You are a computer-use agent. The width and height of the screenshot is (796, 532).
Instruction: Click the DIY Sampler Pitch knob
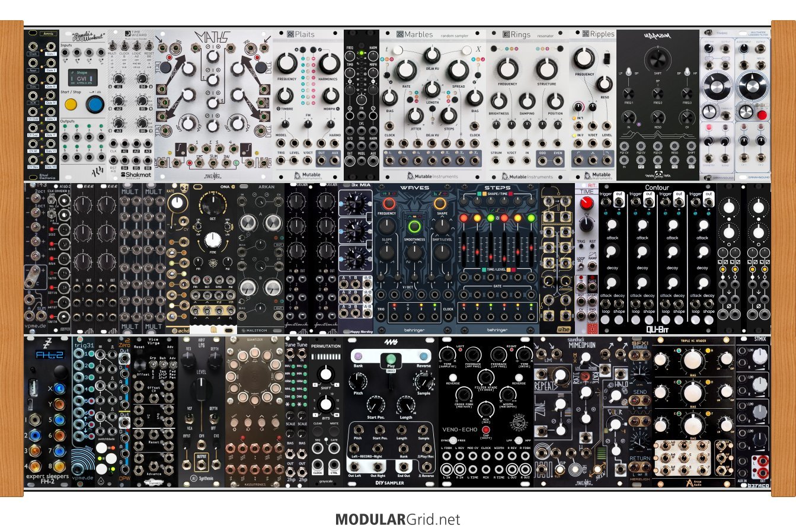click(x=359, y=381)
